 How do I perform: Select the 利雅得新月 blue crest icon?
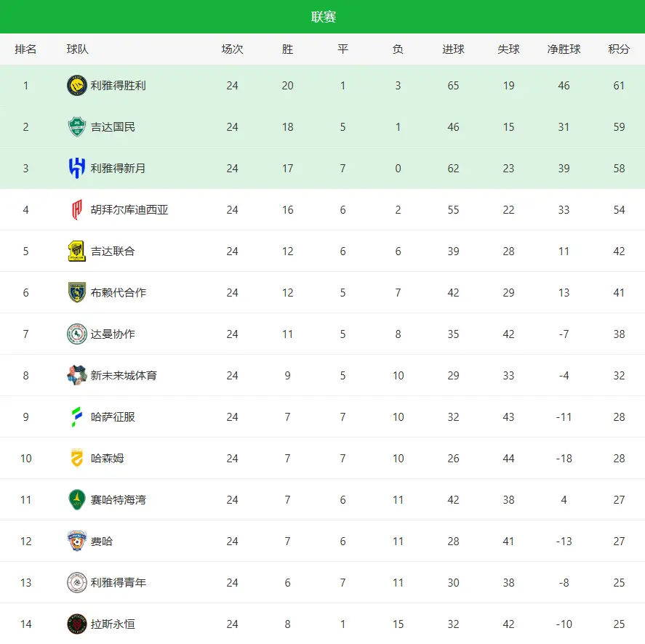76,168
